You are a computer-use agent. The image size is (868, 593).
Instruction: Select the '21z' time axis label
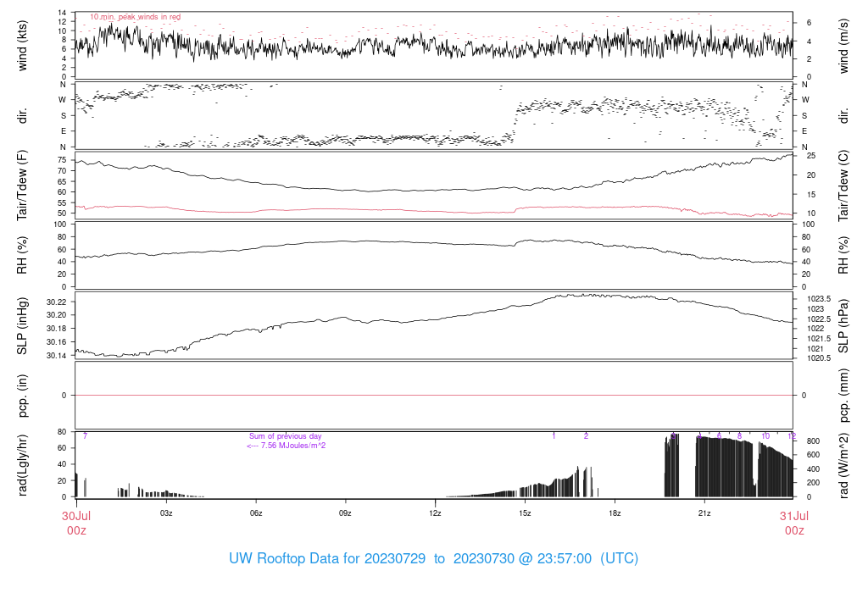[x=704, y=513]
